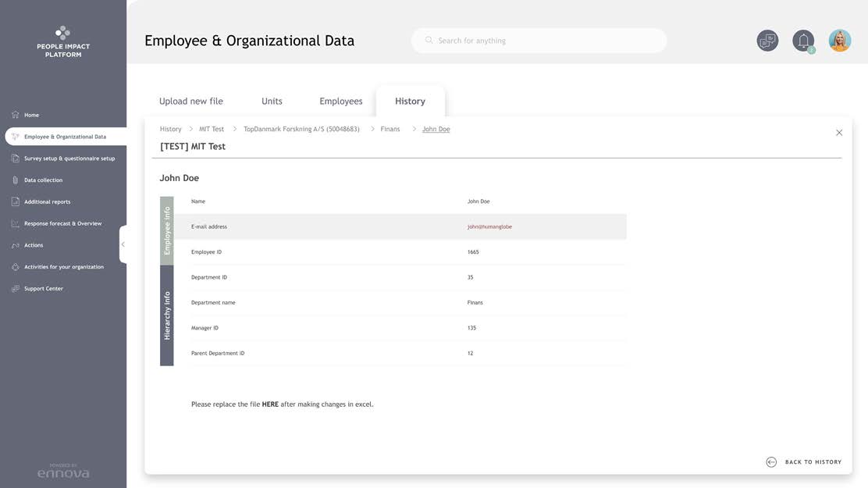Screen dimensions: 868x488
Task: Click the Data collection paperclip icon
Action: 15,180
